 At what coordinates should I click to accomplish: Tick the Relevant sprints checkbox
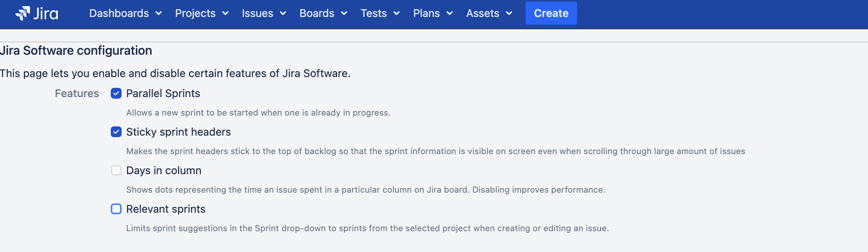coord(116,209)
